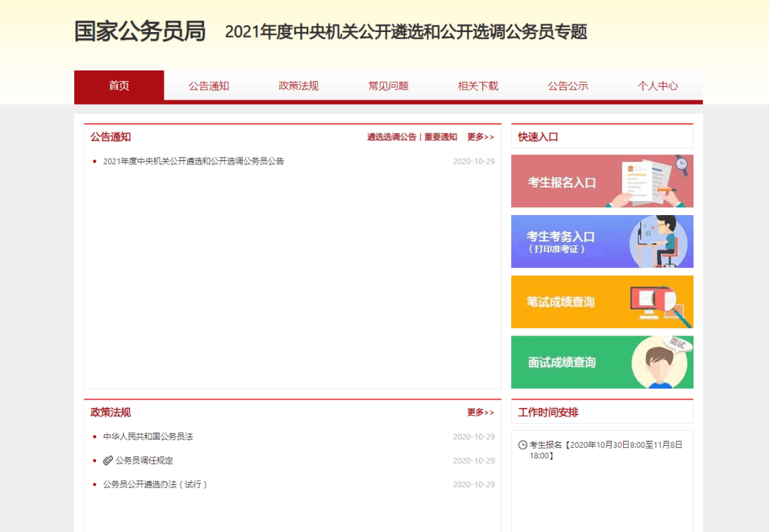Expand 更多>> in the 公告通知 panel
Screen dimensions: 769x532
(481, 137)
